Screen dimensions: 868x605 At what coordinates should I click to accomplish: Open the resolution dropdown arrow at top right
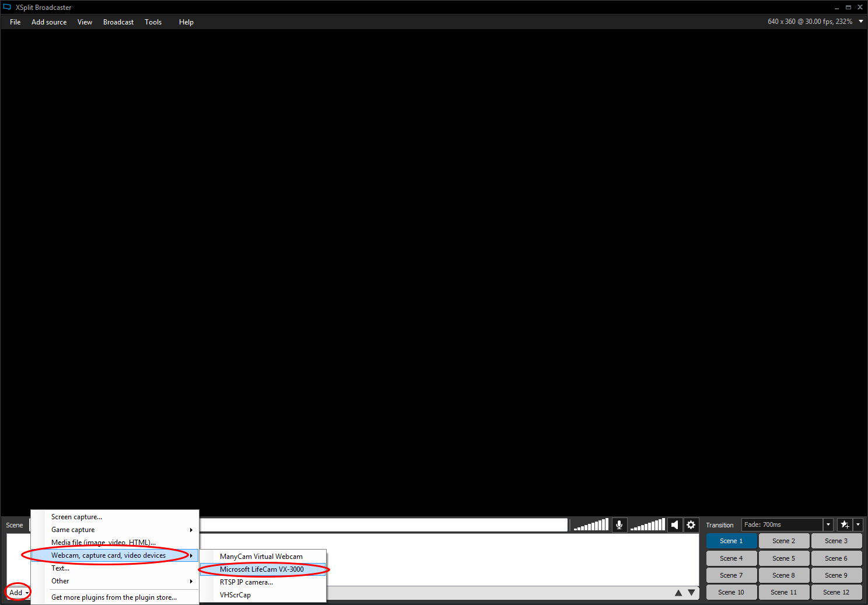point(861,22)
